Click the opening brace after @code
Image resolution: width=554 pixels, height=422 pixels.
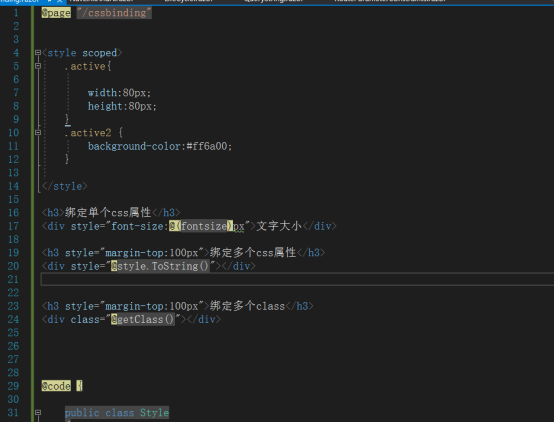(x=79, y=386)
